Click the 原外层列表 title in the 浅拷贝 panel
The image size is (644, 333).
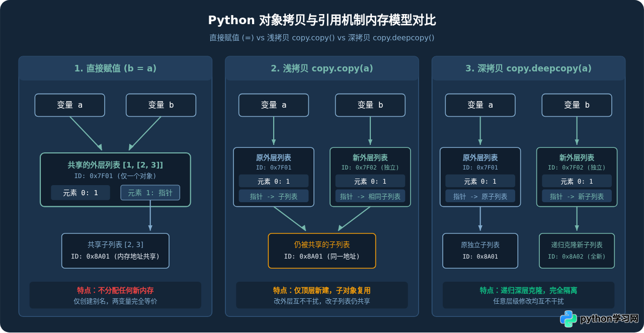(x=274, y=158)
